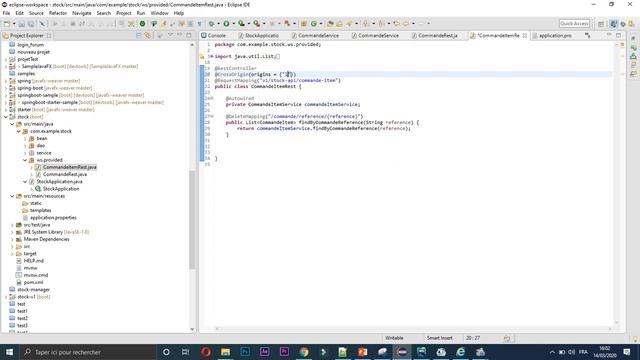This screenshot has height=360, width=640.
Task: Expand the folded import statement in editor
Action: 211,56
